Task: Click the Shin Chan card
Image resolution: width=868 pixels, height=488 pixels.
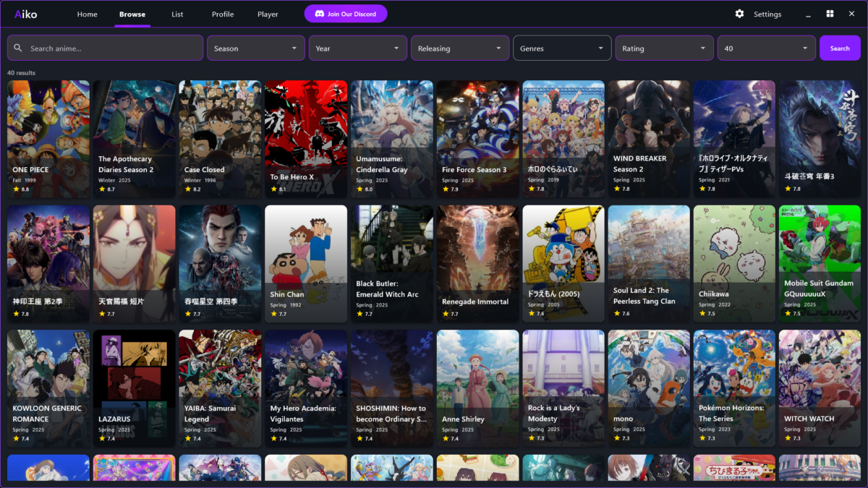Action: pyautogui.click(x=306, y=264)
